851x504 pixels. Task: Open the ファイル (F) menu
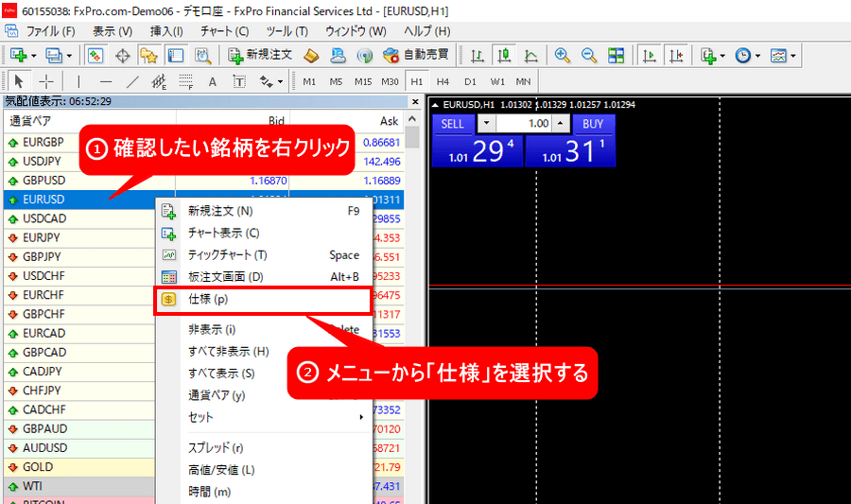[x=50, y=31]
